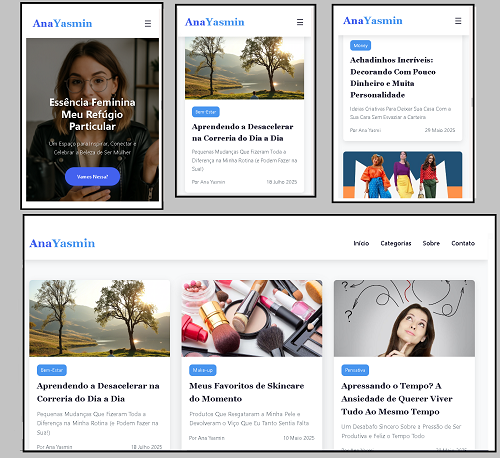Click the 'Pensativa' category tag
This screenshot has height=458, width=500.
(355, 370)
